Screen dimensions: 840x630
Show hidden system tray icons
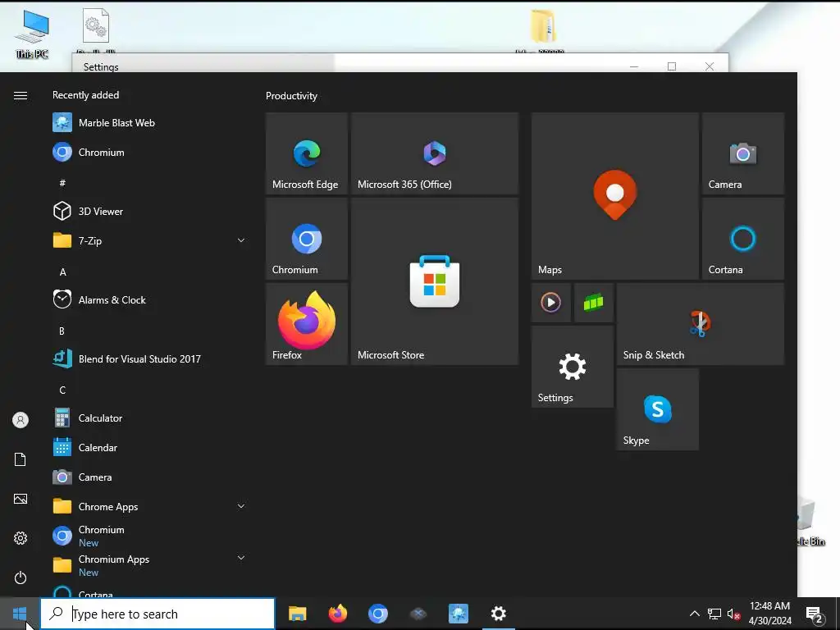[694, 614]
